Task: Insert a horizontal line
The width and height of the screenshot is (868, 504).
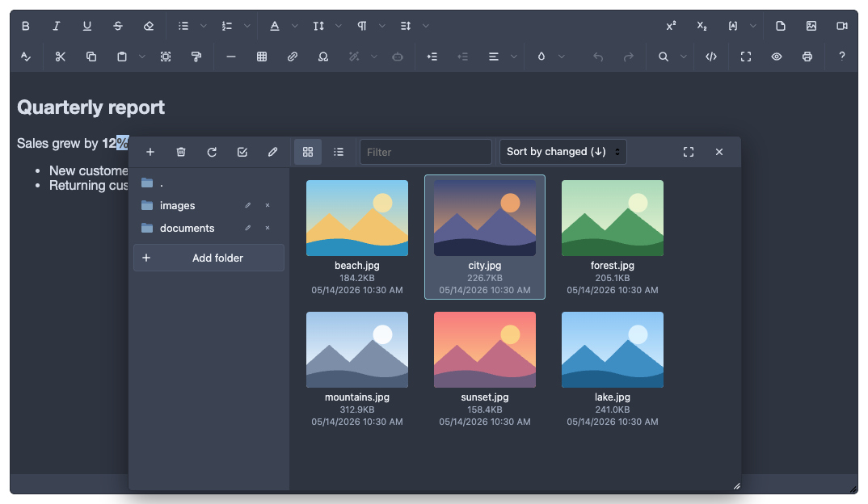Action: click(x=231, y=57)
